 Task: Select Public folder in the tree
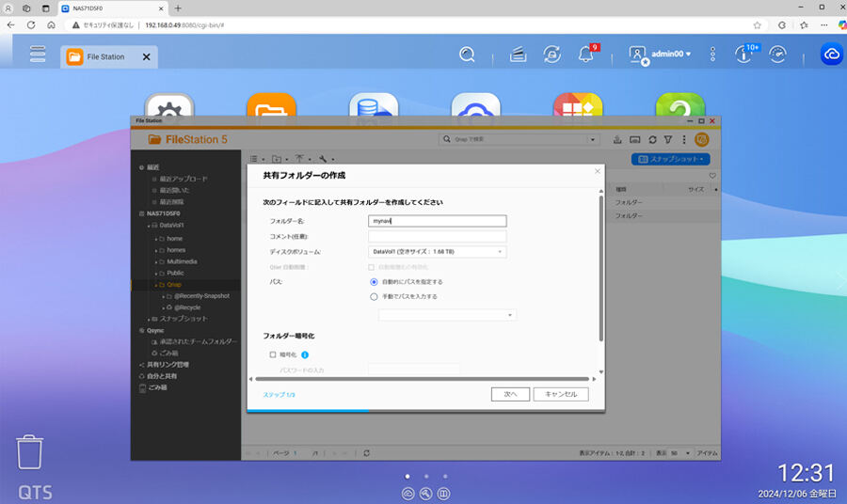(x=175, y=273)
